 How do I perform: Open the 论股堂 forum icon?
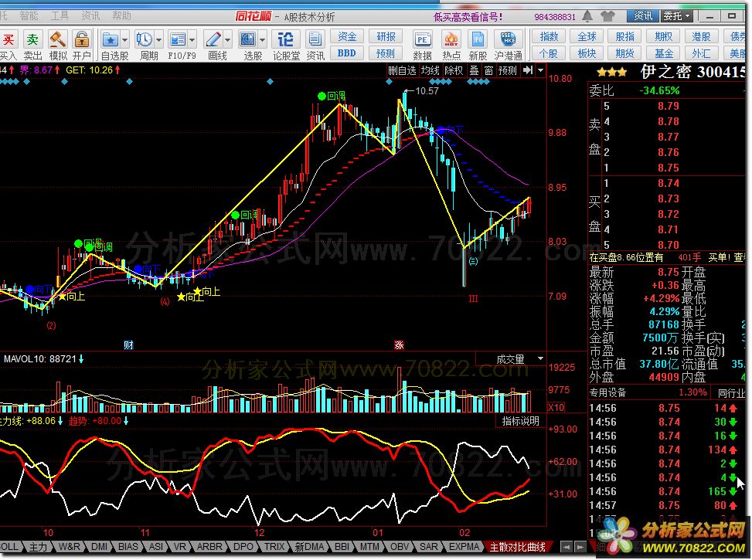pos(286,39)
